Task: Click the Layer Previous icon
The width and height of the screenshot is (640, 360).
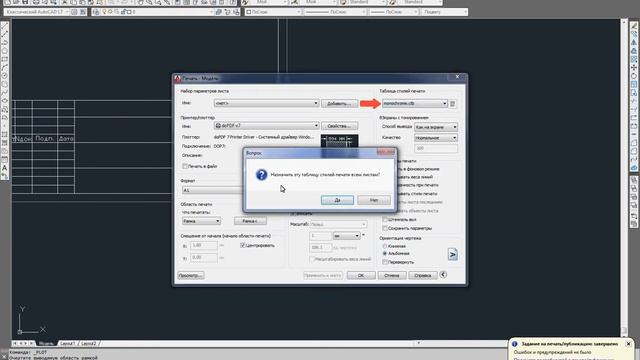Action: click(x=227, y=12)
